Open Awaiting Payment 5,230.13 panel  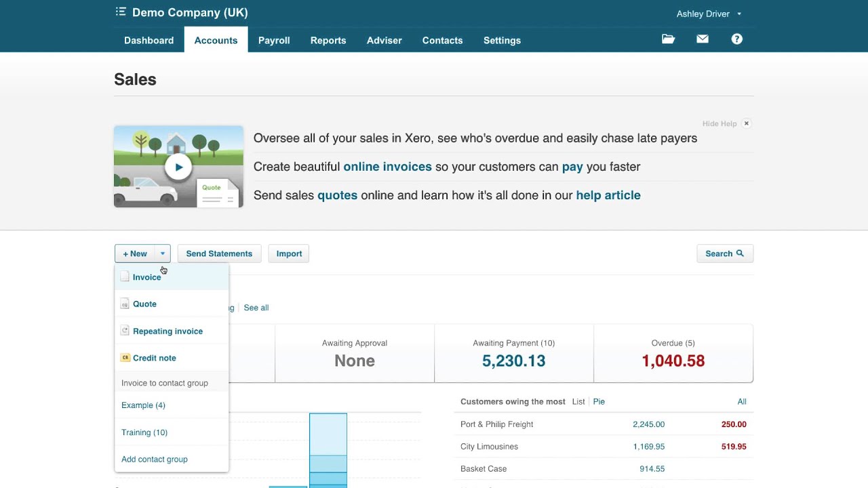(514, 354)
